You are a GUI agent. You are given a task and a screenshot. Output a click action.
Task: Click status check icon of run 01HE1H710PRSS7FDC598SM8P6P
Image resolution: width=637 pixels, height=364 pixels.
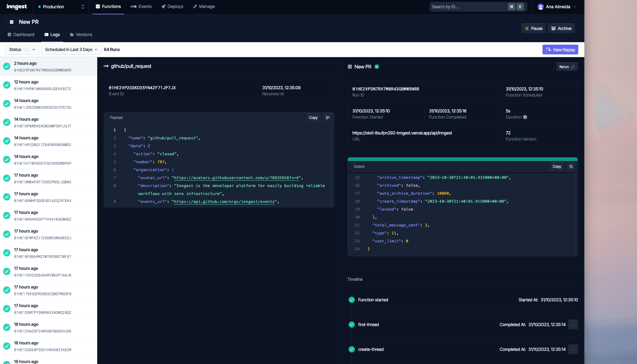coord(7,160)
